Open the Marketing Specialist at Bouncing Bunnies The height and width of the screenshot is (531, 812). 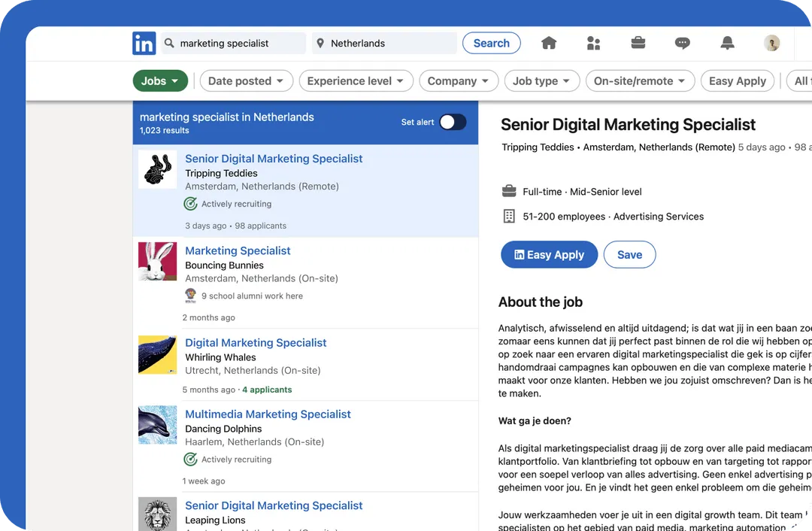pos(238,250)
